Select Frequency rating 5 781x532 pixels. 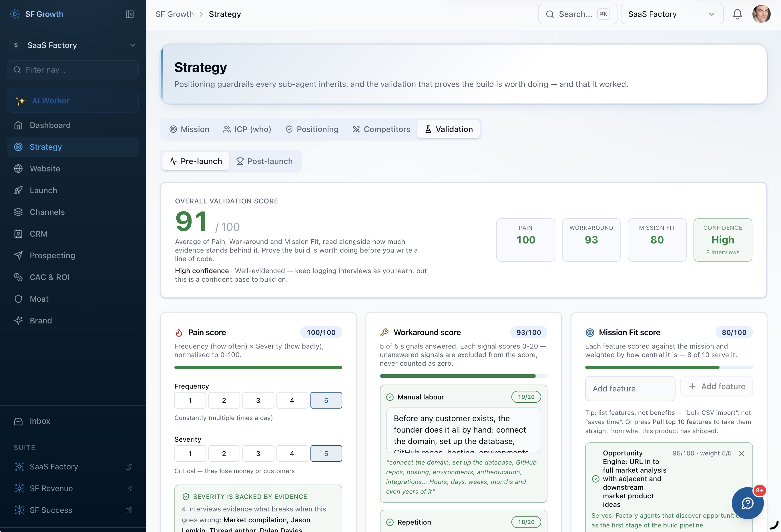326,400
